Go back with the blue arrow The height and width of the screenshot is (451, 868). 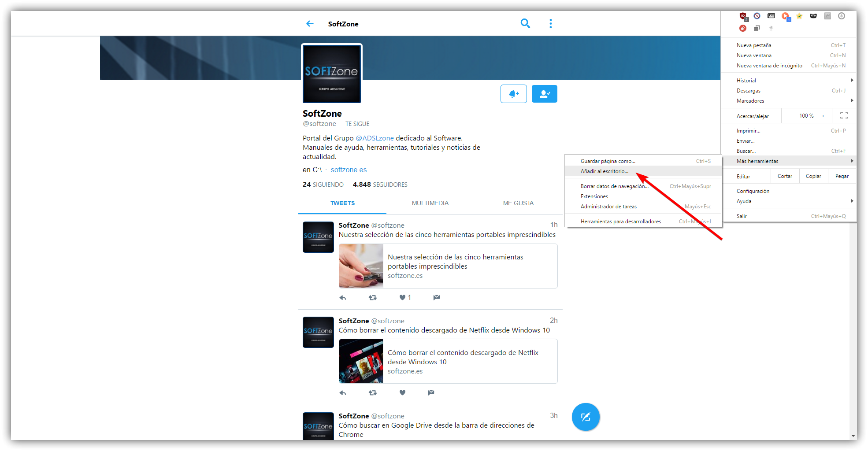click(x=310, y=24)
